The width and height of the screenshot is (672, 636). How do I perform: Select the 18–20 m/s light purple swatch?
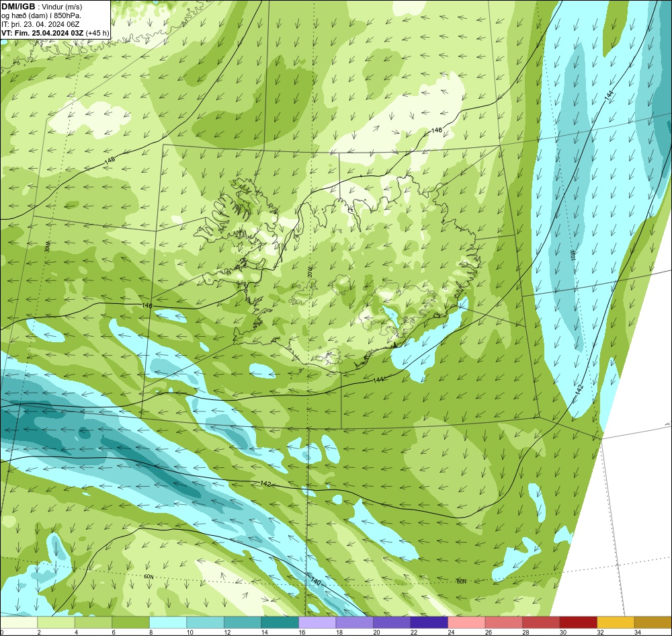point(354,622)
